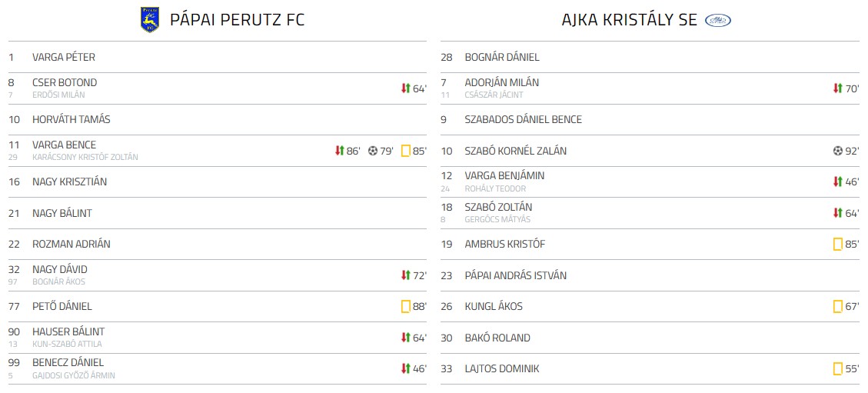Image resolution: width=868 pixels, height=393 pixels.
Task: Click the Pápai Perutz FC crest logo
Action: click(150, 20)
